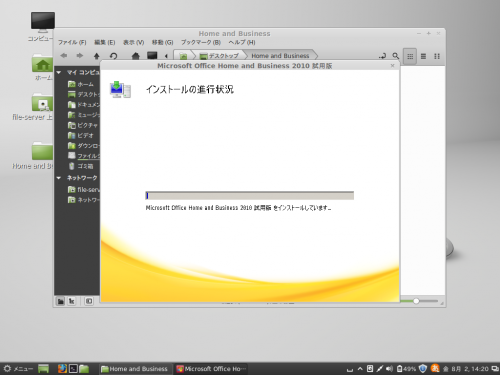This screenshot has height=375, width=500.
Task: Click the up-directory arrow icon
Action: (97, 56)
